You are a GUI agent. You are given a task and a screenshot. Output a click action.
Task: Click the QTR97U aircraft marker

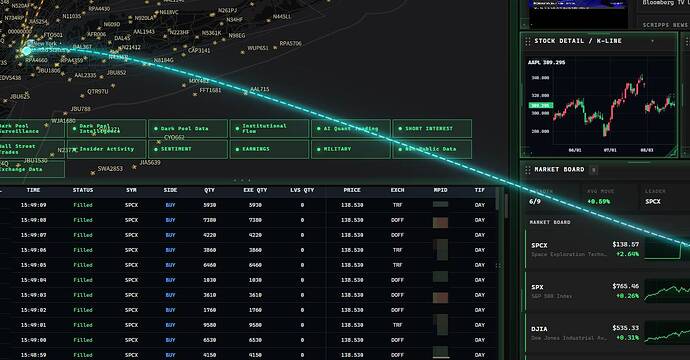pos(82,95)
